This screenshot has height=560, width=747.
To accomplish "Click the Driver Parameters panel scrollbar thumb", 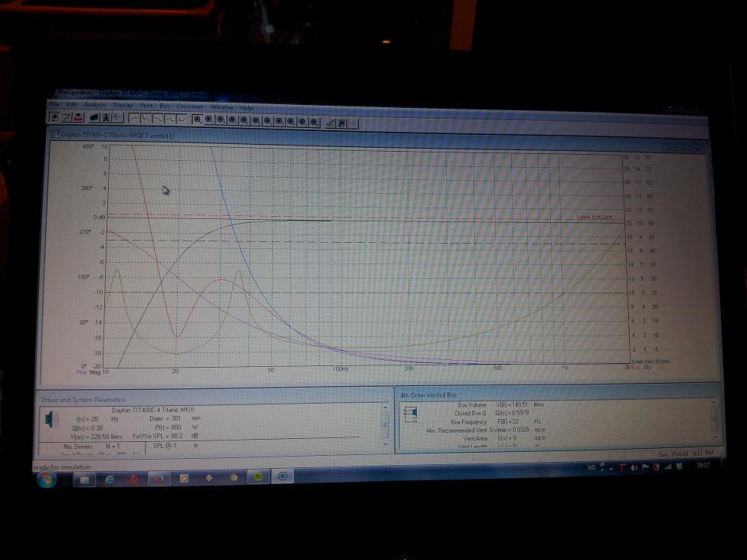I will [x=385, y=424].
